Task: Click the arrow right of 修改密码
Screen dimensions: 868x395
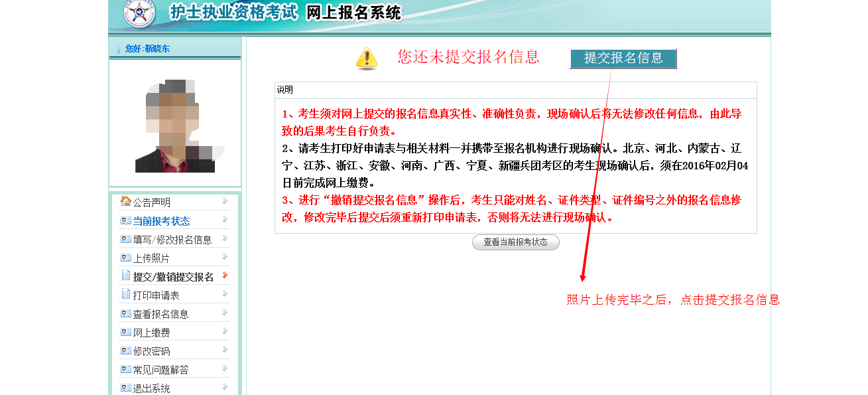Action: click(225, 349)
